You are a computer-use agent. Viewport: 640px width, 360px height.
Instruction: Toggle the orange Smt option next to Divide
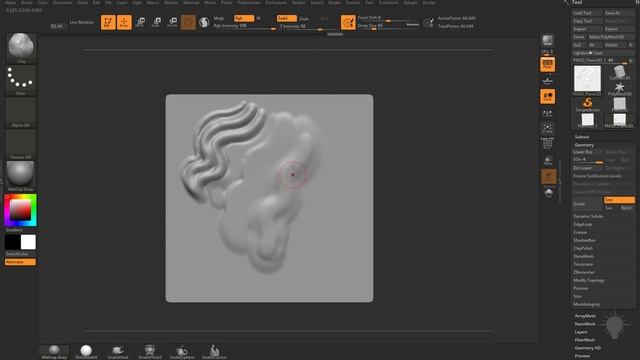point(619,200)
